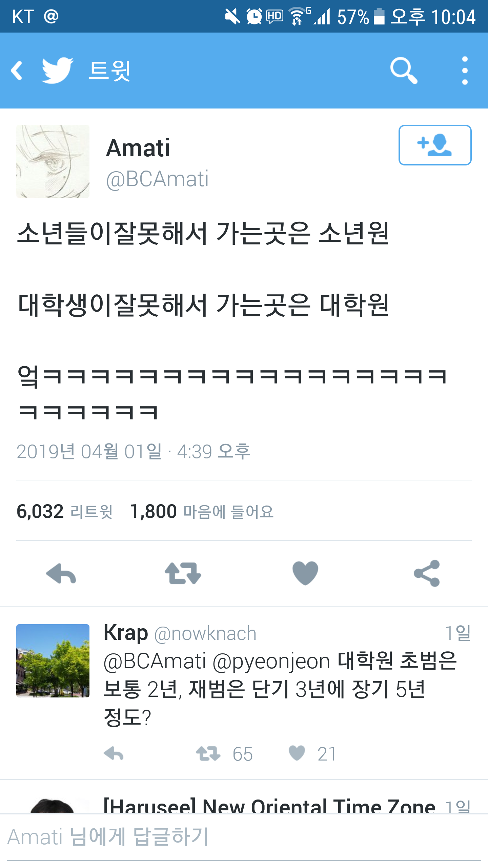Reply to Amati's tweet arrow icon
Image resolution: width=488 pixels, height=868 pixels.
tap(61, 573)
